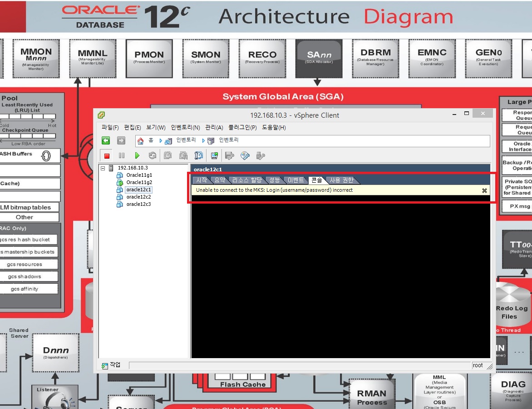This screenshot has width=532, height=409.
Task: Click the oracle12c1 header above the tabs
Action: [x=207, y=169]
